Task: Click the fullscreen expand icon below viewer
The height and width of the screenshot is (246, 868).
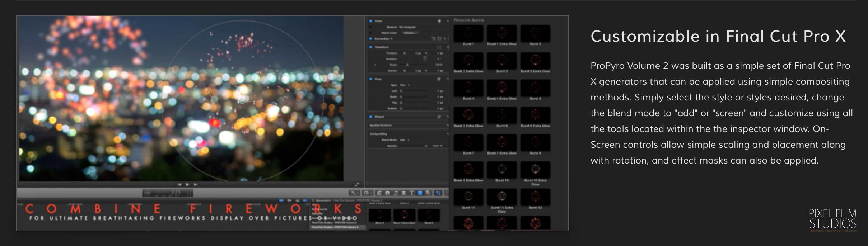Action: [x=357, y=184]
